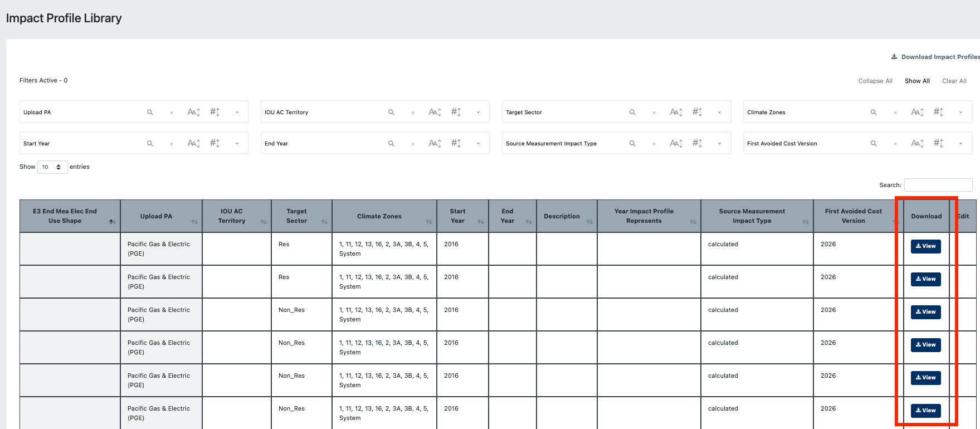Expand the Start Year filter chevron

click(x=237, y=144)
